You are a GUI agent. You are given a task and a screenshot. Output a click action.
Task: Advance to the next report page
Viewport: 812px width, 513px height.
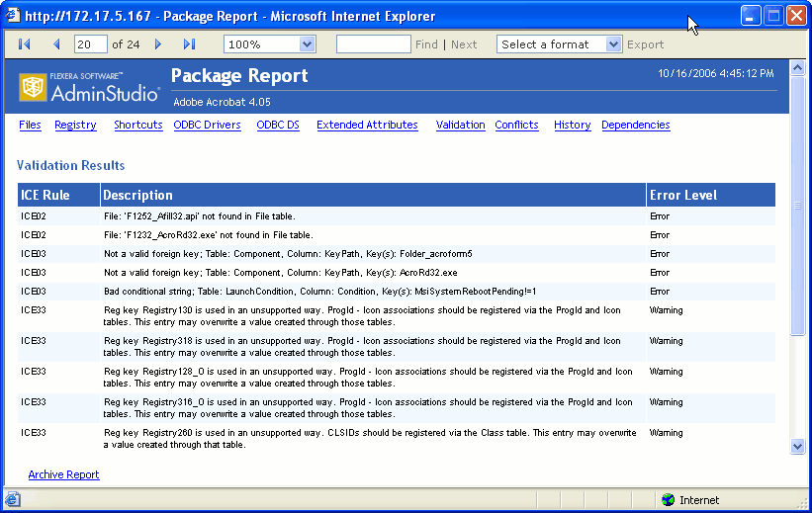pos(158,44)
